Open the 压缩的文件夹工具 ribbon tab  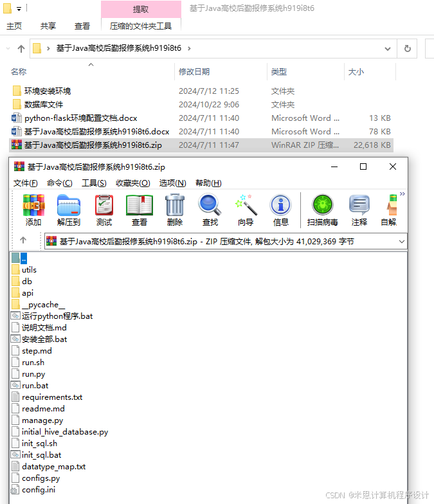coord(141,26)
